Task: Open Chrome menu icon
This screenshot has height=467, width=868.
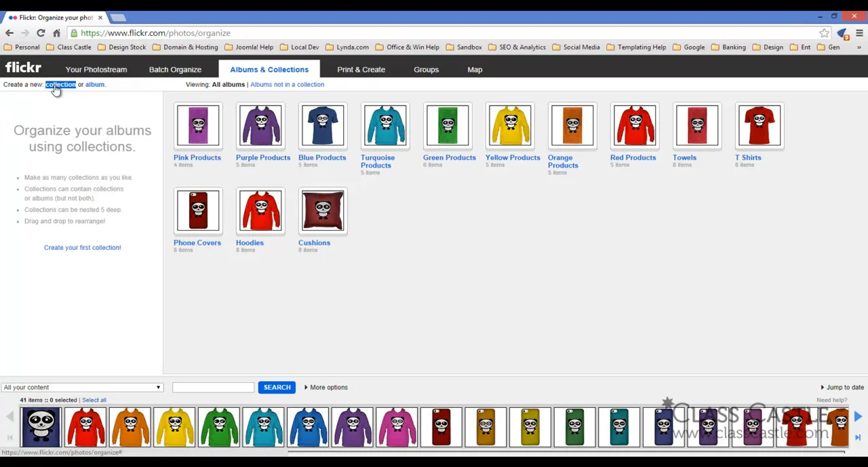Action: 859,33
